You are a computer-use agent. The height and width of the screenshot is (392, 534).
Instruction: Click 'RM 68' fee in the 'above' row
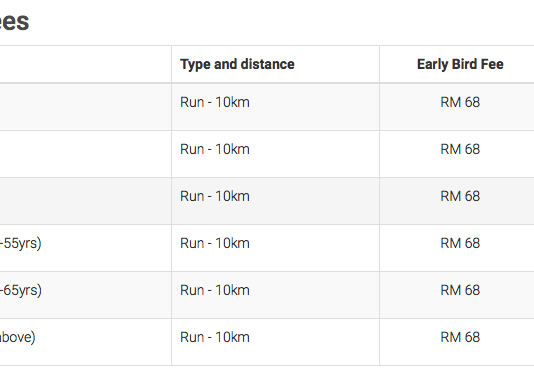[x=460, y=337]
